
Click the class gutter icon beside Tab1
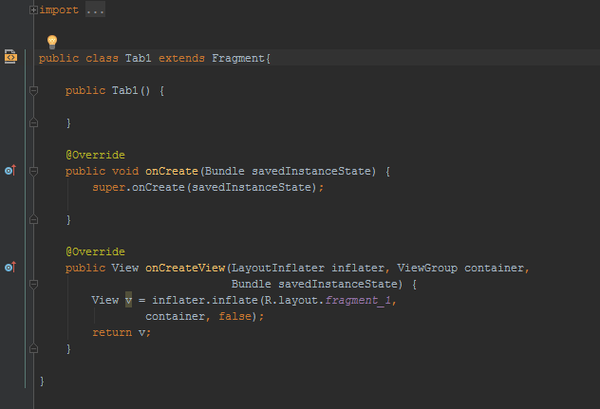click(10, 58)
